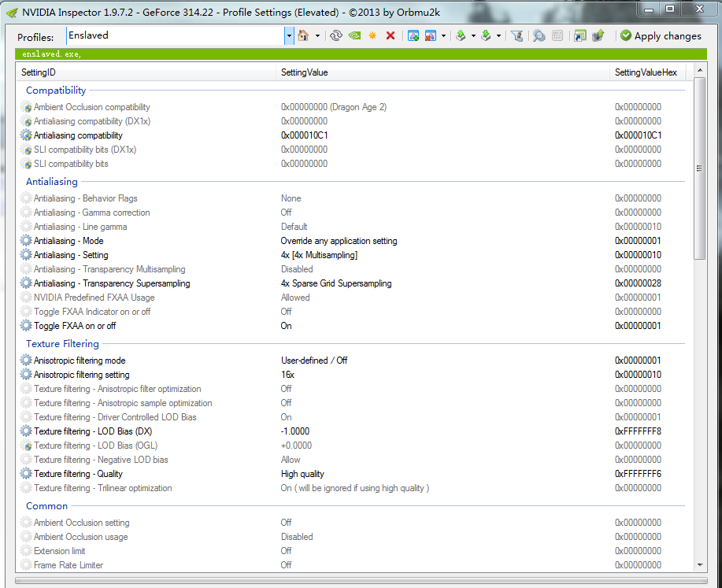Click gear icon of Antialiasing - Mode row
Image resolution: width=722 pixels, height=588 pixels.
(x=26, y=241)
